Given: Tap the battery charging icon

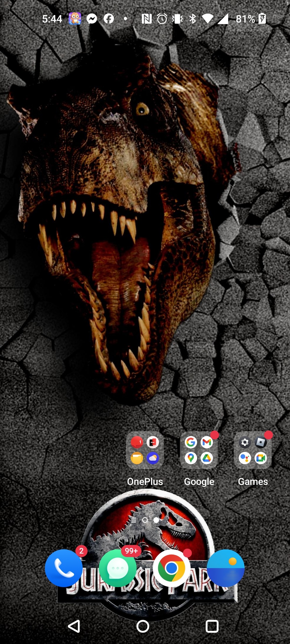Looking at the screenshot, I should (262, 19).
